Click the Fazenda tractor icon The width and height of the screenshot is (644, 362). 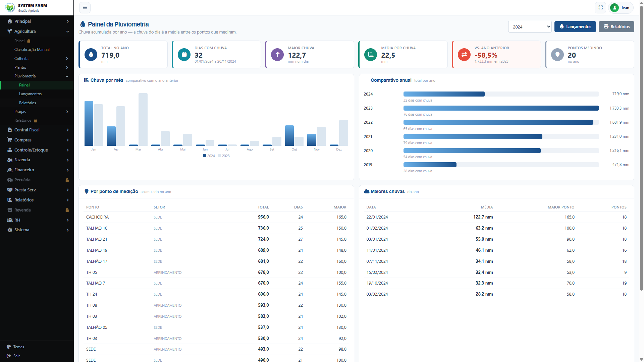[x=10, y=160]
